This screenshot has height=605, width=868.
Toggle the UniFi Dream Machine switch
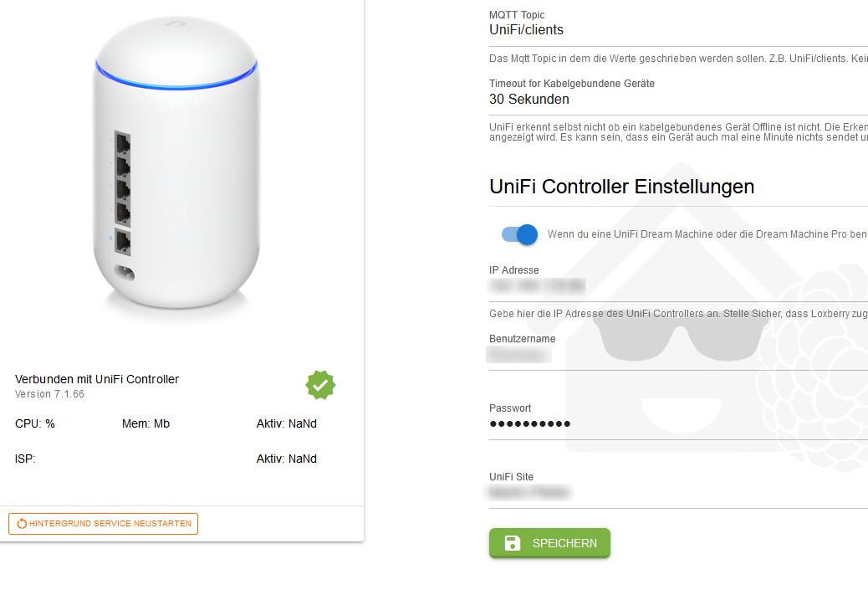[x=519, y=234]
